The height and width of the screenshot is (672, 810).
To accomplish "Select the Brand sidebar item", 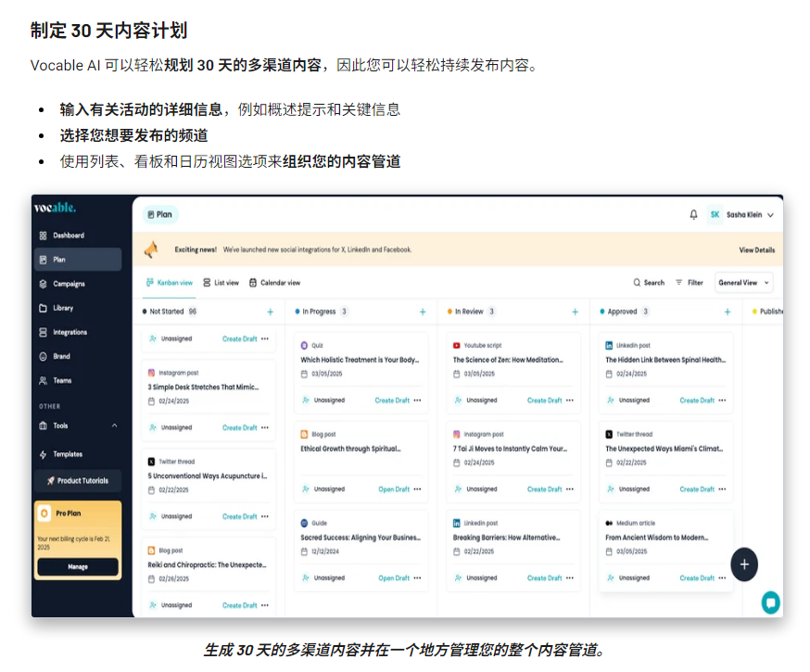I will 61,356.
